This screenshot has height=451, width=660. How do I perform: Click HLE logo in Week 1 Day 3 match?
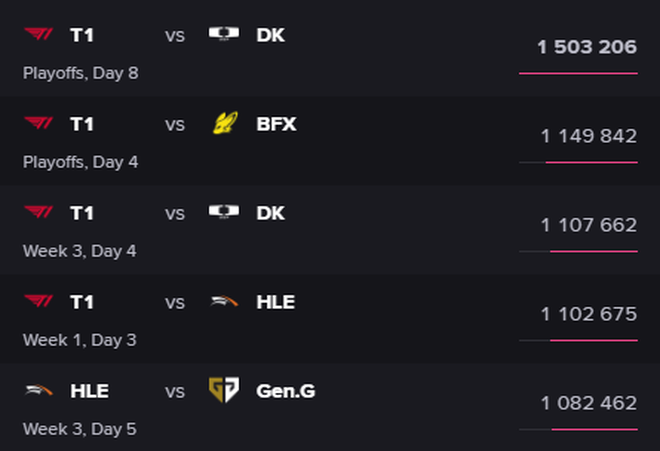point(223,302)
